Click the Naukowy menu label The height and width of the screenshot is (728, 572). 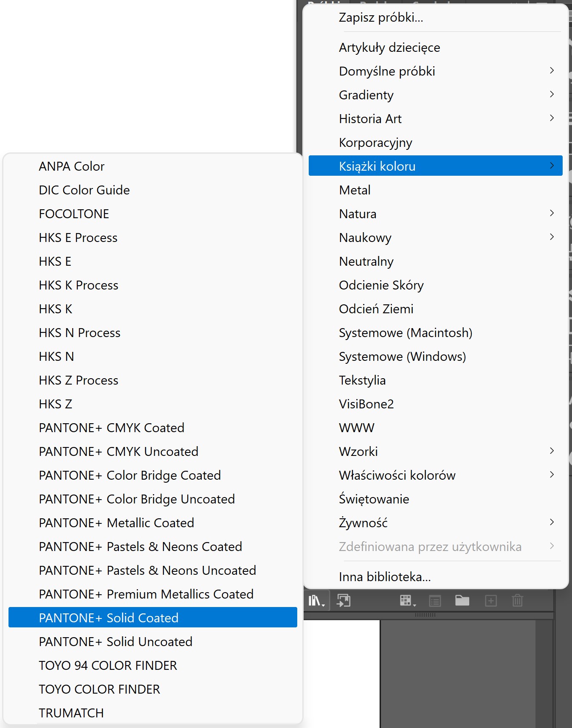(x=365, y=238)
